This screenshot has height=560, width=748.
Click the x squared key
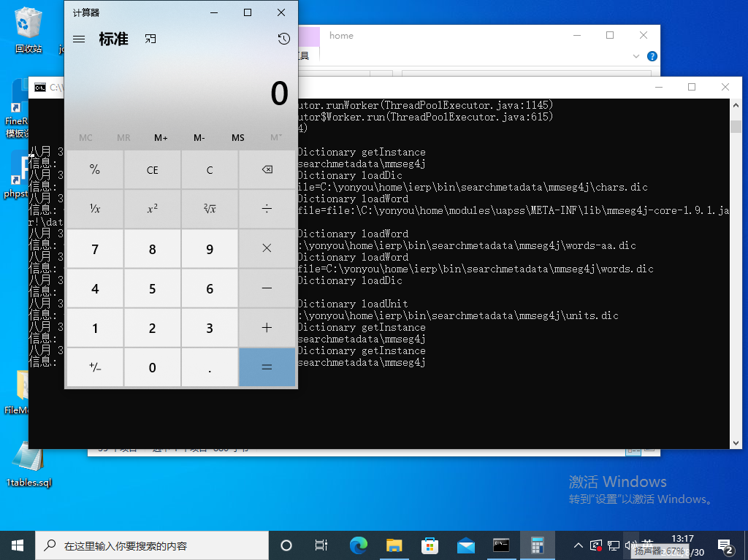(152, 209)
